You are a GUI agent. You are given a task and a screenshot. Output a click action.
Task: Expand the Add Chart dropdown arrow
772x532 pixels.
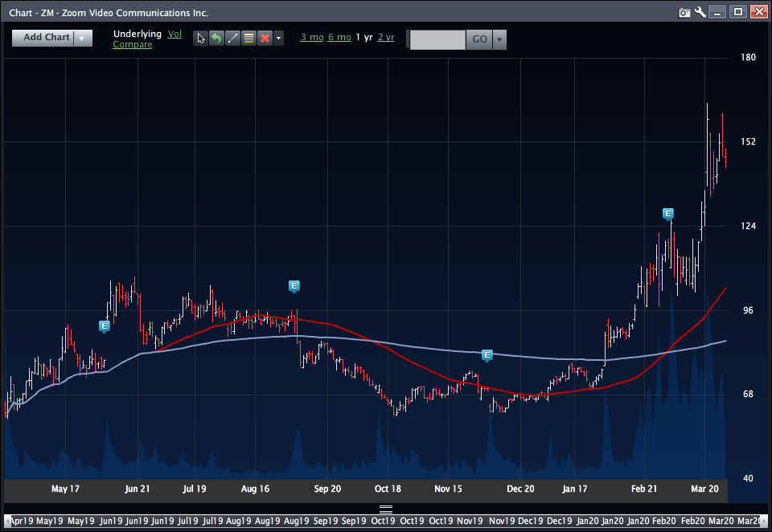pos(83,38)
